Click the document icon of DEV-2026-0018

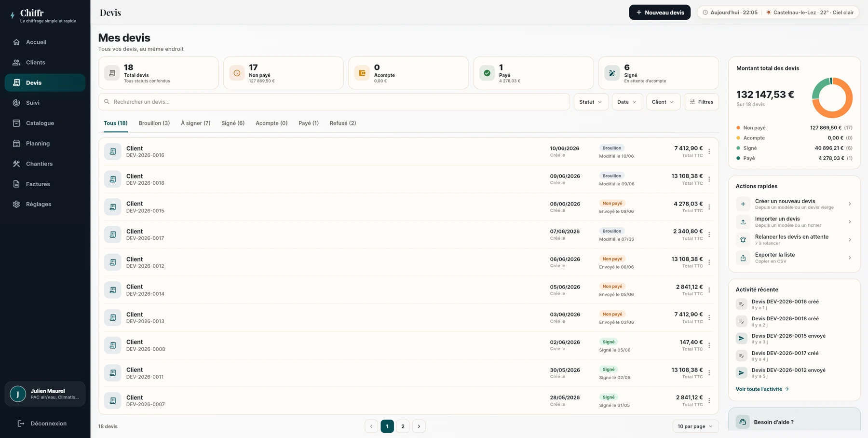(x=112, y=179)
